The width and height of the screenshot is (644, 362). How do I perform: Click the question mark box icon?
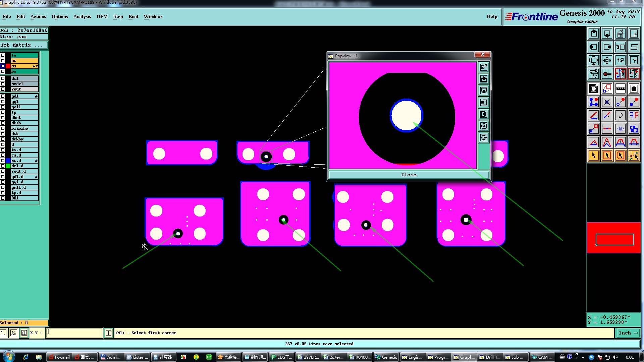pyautogui.click(x=634, y=60)
